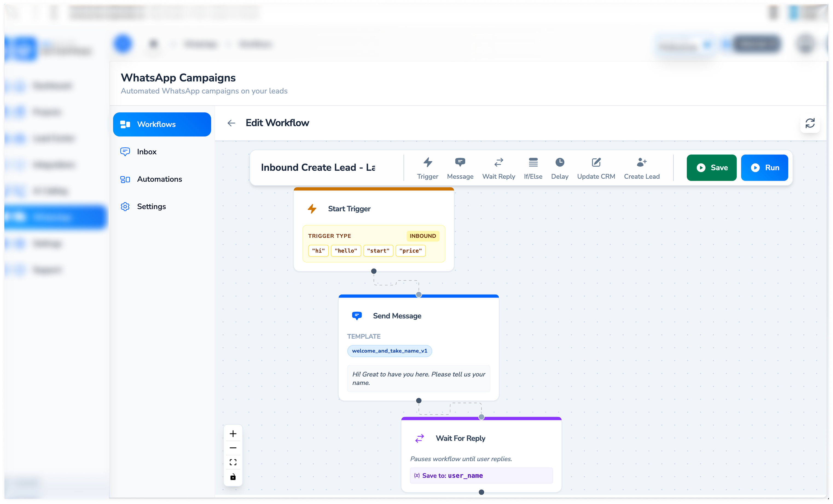Viewport: 833px width, 504px height.
Task: Insert an If/Else condition node
Action: tap(533, 168)
